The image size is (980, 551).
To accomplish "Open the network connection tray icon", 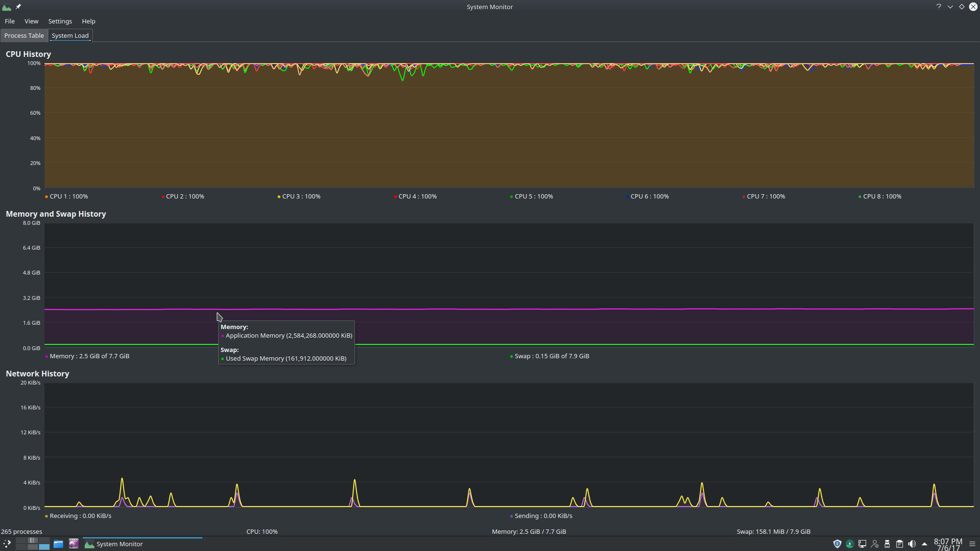I will [x=862, y=544].
